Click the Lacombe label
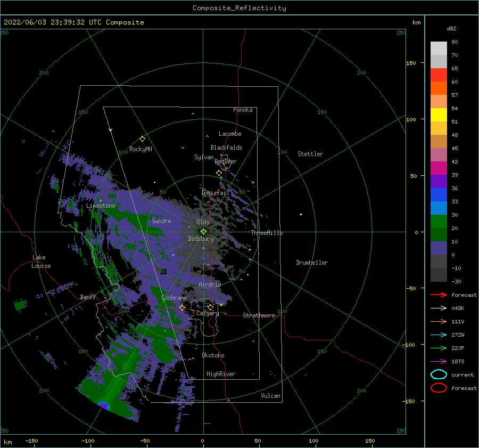The height and width of the screenshot is (448, 479). pos(230,134)
